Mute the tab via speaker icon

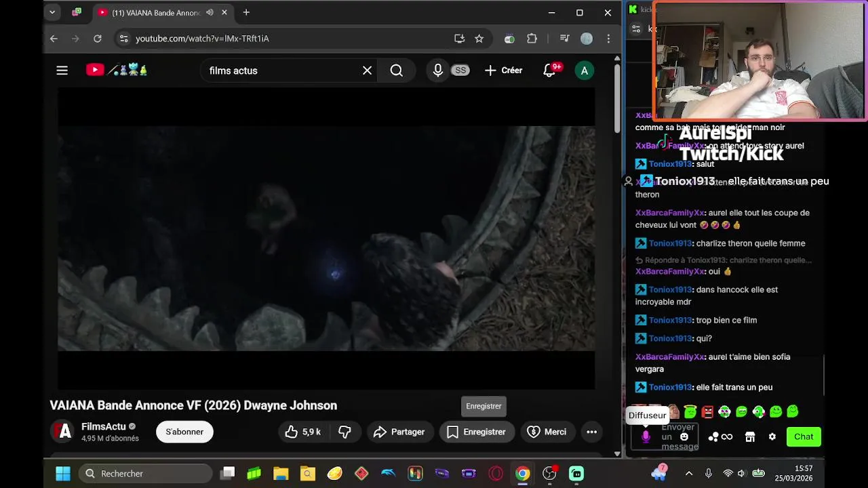click(210, 12)
